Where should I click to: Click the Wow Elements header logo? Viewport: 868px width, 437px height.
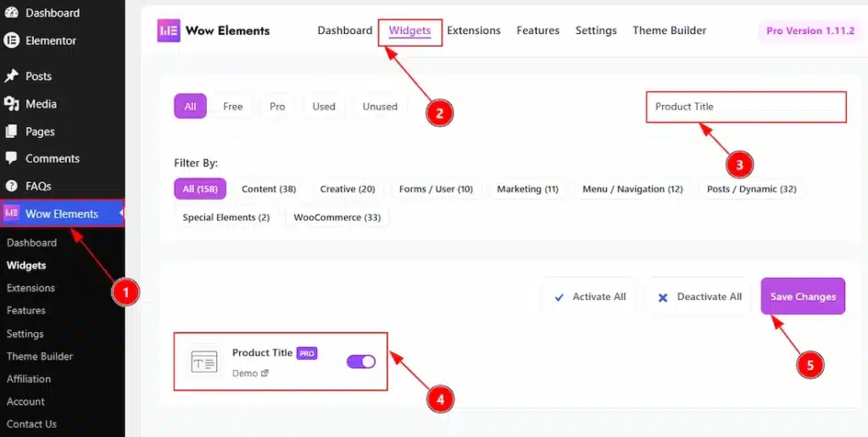point(169,30)
